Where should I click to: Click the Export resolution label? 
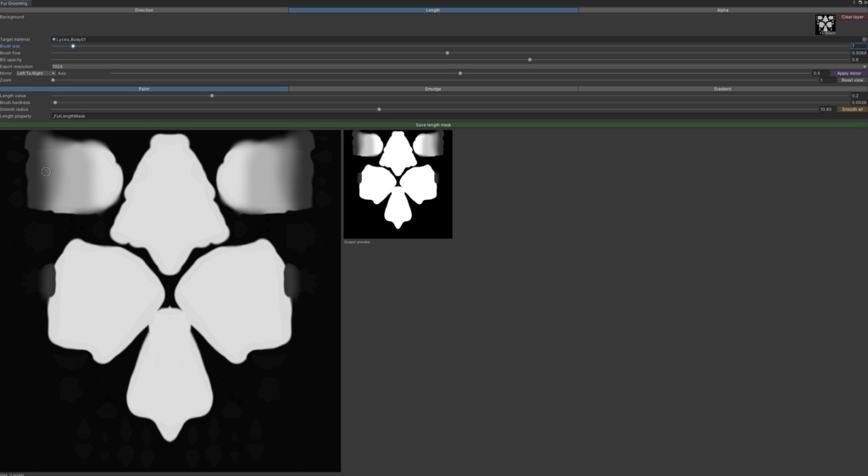pos(17,66)
